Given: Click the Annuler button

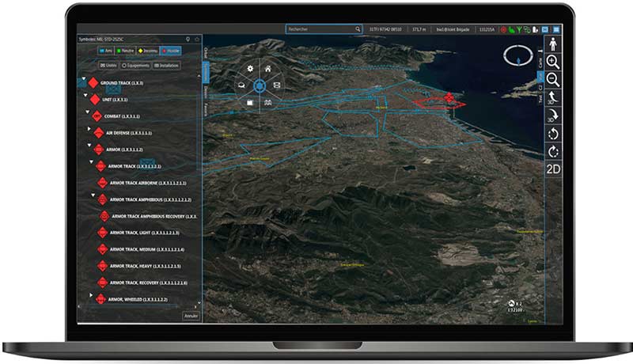Looking at the screenshot, I should pyautogui.click(x=191, y=316).
